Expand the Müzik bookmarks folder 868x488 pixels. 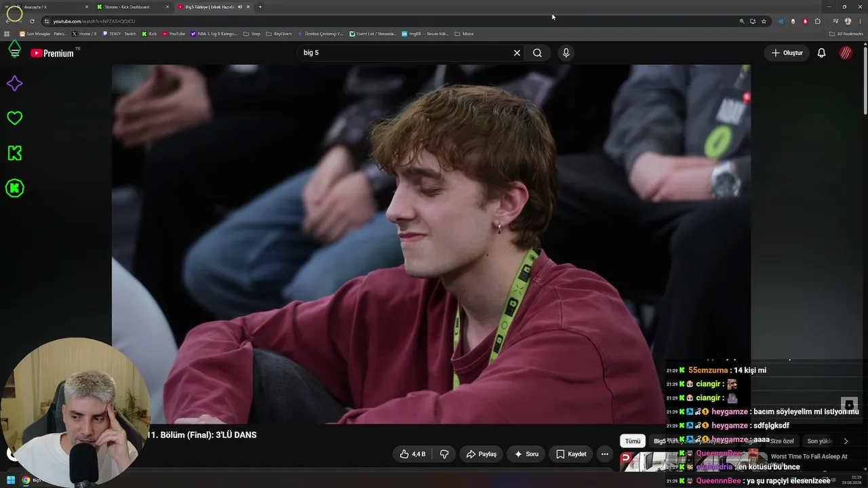(464, 34)
